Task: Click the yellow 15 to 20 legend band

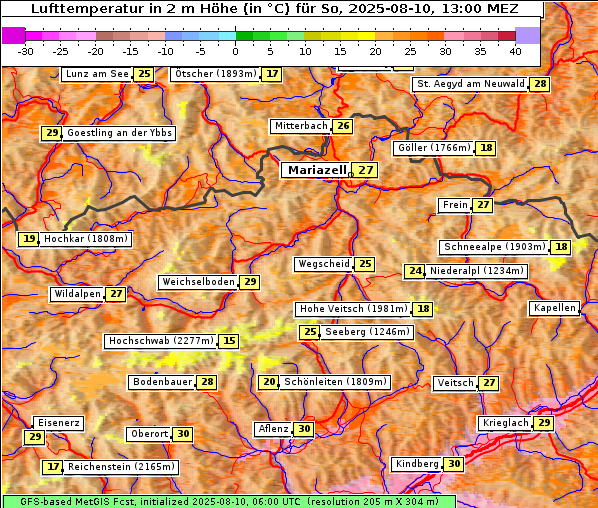Action: click(x=358, y=36)
